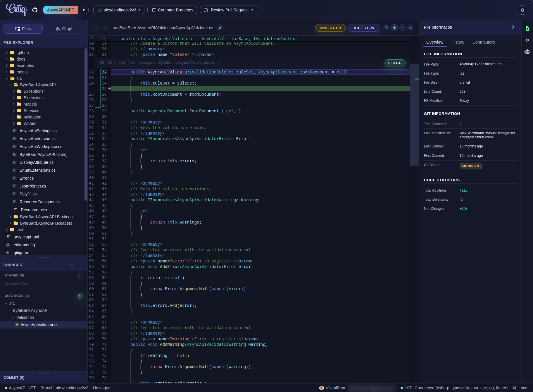Open the GitHub repository icon

coord(35,10)
